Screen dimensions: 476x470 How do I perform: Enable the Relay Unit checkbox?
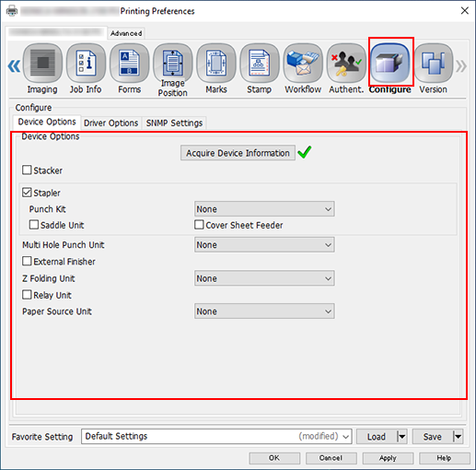point(27,295)
